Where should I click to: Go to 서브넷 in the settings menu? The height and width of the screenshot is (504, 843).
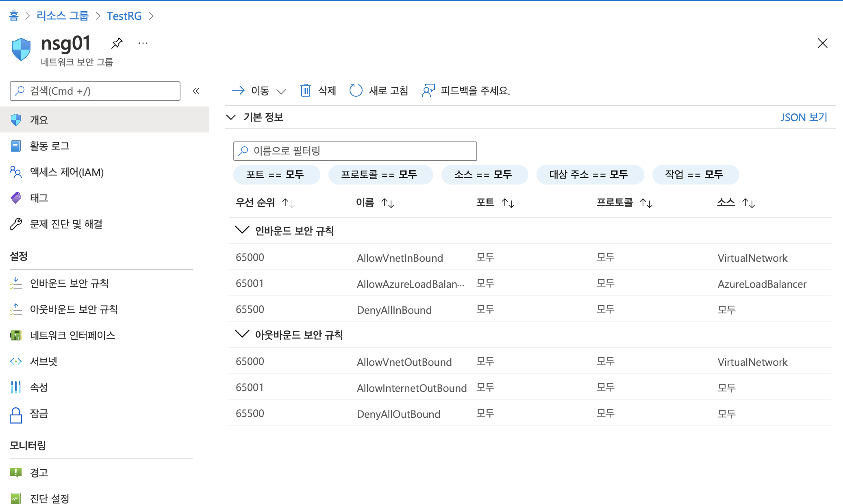click(44, 361)
